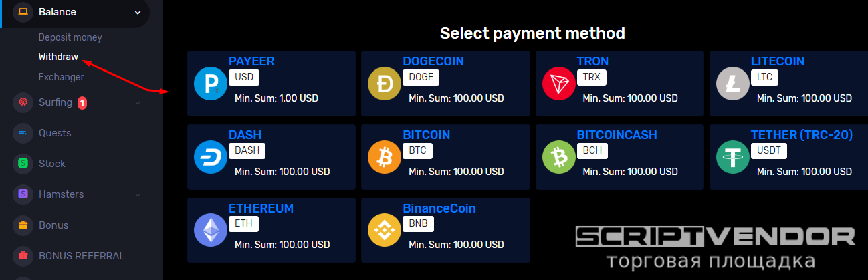Select the Tether USDT icon
Screen dimensions: 868x280
click(x=733, y=157)
